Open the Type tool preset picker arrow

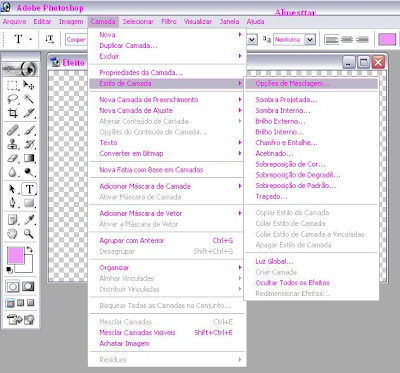(31, 39)
